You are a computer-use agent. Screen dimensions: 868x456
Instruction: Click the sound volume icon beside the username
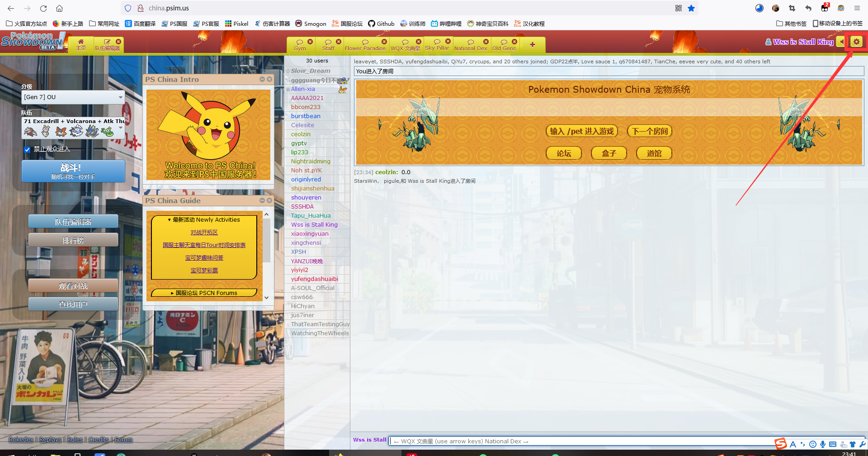[x=841, y=42]
